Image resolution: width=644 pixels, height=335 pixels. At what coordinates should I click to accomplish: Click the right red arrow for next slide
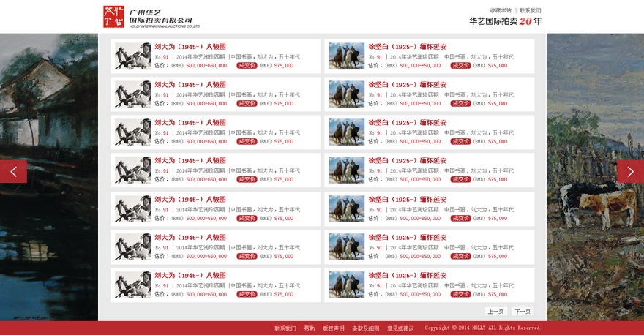[630, 171]
